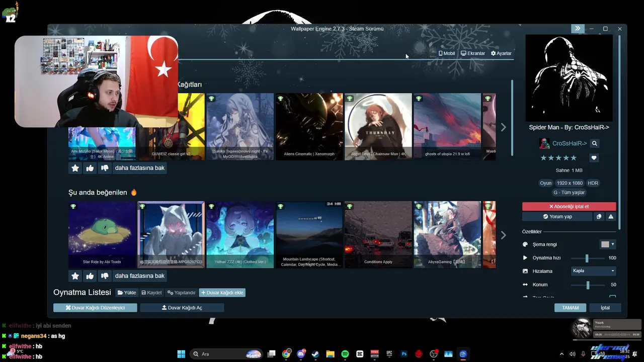The image size is (644, 362).
Task: Click the Oyun tag
Action: click(x=546, y=183)
